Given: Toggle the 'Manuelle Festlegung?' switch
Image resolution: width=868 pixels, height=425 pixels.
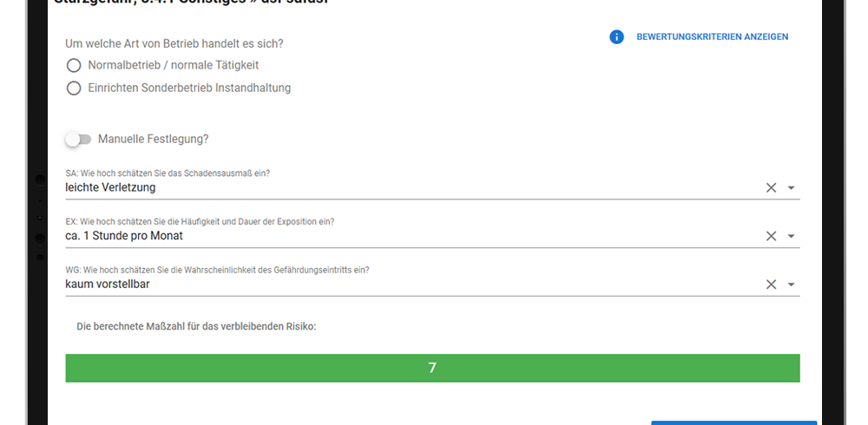Looking at the screenshot, I should tap(78, 140).
